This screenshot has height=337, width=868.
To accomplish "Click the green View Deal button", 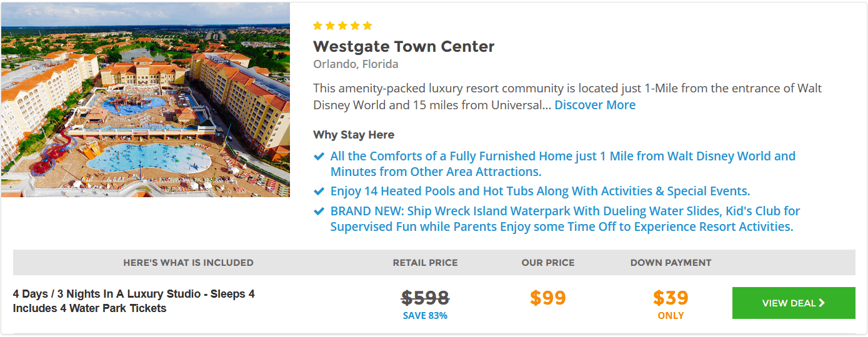I will [x=794, y=303].
